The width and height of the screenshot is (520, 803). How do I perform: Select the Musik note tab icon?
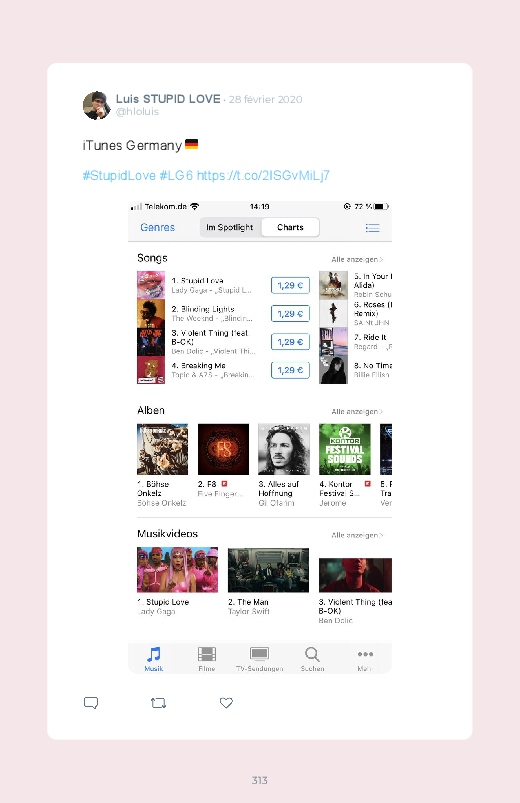tap(154, 654)
